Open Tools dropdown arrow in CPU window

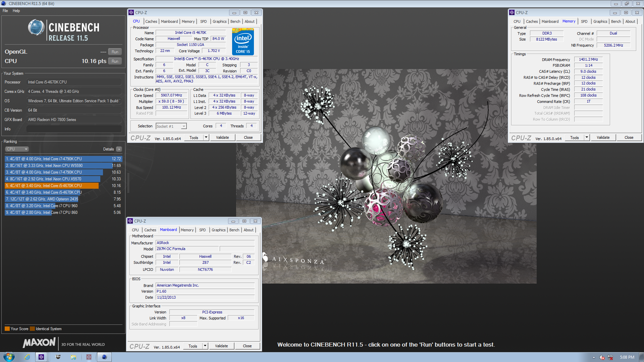click(206, 137)
